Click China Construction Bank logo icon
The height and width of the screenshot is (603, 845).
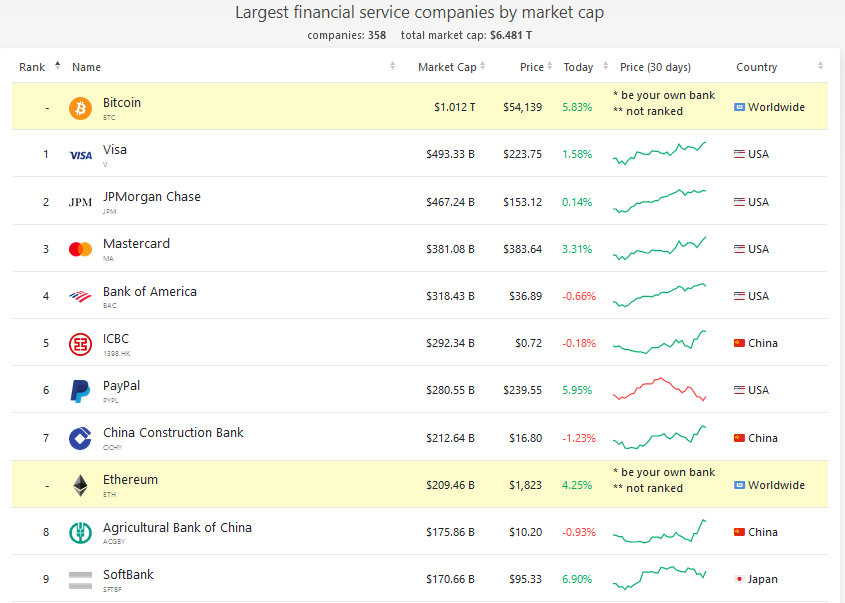pyautogui.click(x=80, y=438)
